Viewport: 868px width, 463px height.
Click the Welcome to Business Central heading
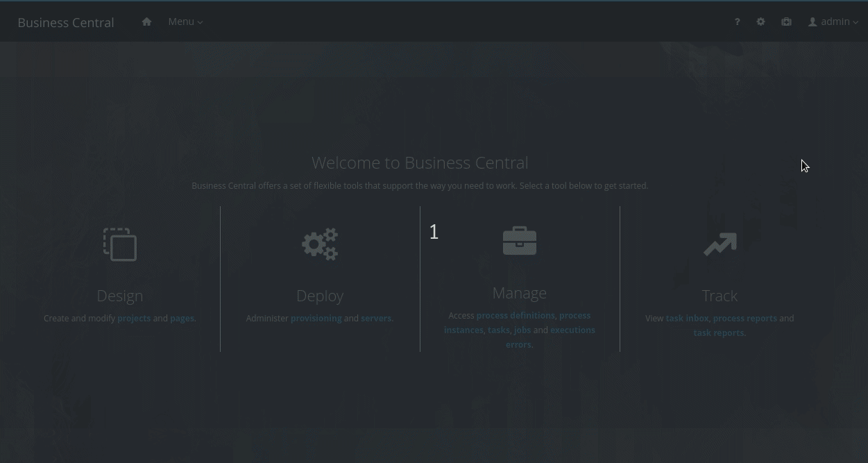(x=420, y=162)
